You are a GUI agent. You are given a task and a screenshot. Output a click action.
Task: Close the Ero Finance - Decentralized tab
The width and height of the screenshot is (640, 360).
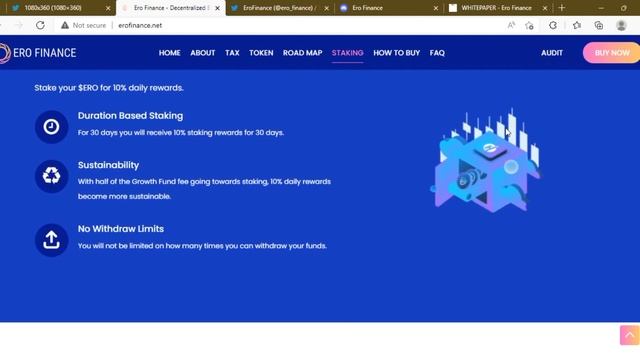click(x=218, y=8)
